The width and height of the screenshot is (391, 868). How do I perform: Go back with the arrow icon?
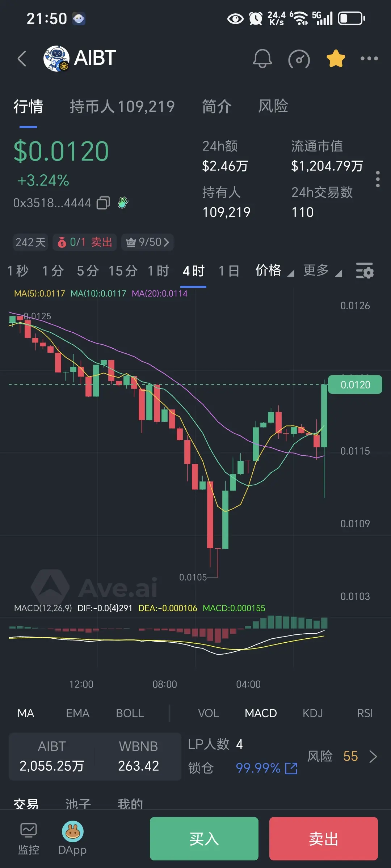(22, 58)
